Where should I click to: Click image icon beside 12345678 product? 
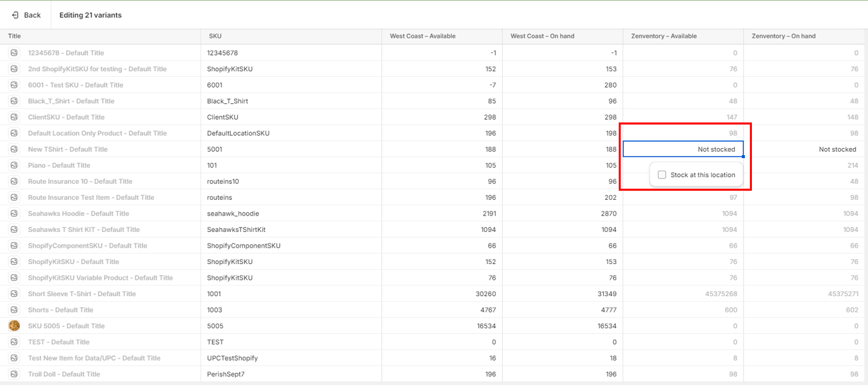pos(14,53)
